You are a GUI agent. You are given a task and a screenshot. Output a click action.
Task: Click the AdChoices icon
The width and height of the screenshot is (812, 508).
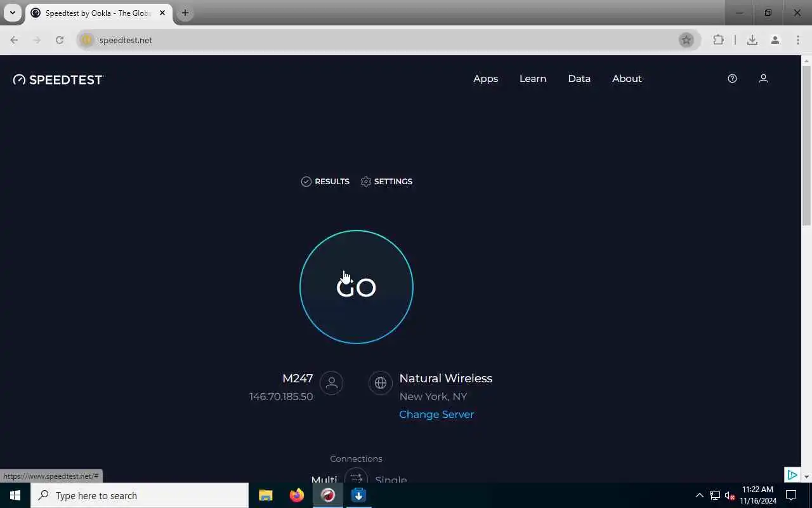click(x=792, y=474)
